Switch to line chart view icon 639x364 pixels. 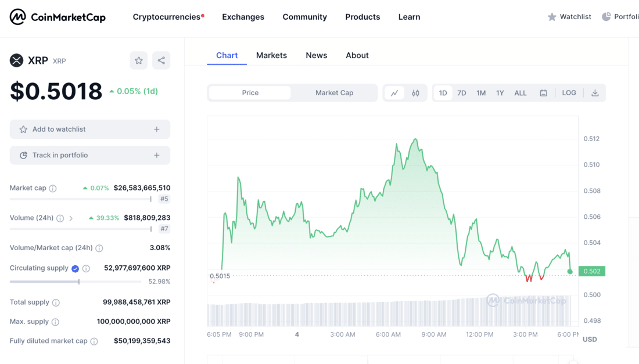click(x=394, y=93)
